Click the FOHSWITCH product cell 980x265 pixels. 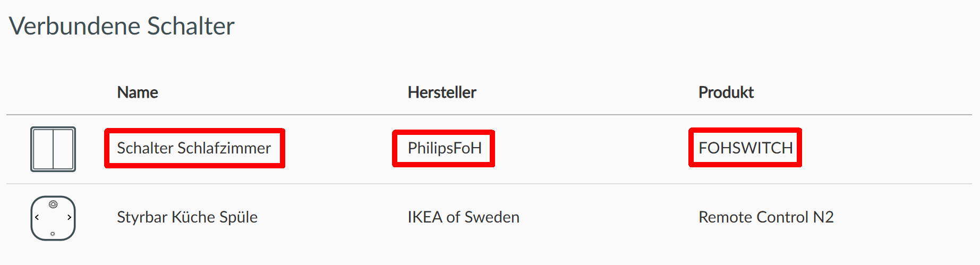click(745, 148)
